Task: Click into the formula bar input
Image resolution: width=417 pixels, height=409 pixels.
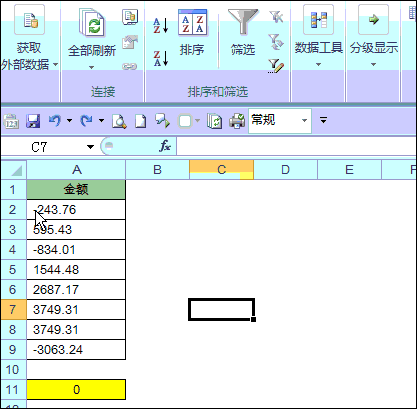Action: coord(297,147)
